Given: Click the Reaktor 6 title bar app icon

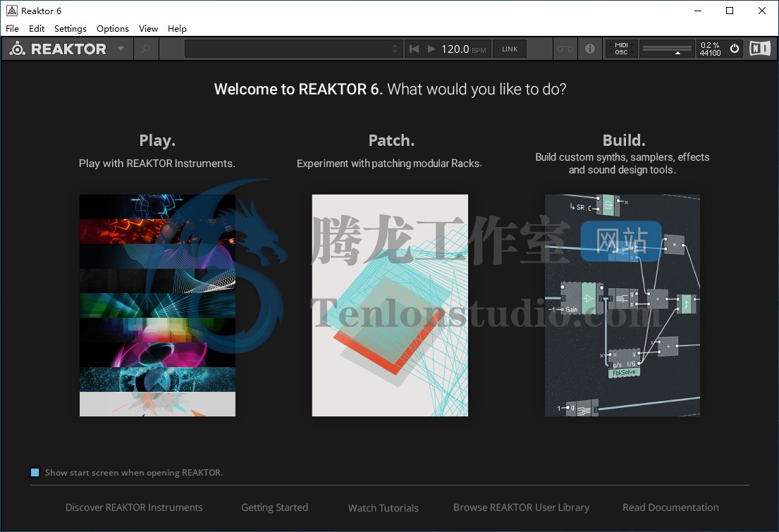Looking at the screenshot, I should point(12,11).
